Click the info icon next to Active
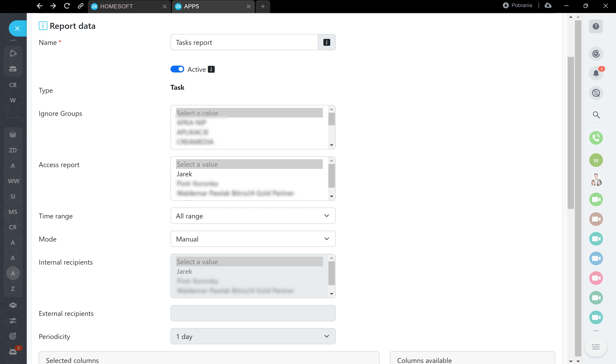The width and height of the screenshot is (616, 364). [211, 69]
